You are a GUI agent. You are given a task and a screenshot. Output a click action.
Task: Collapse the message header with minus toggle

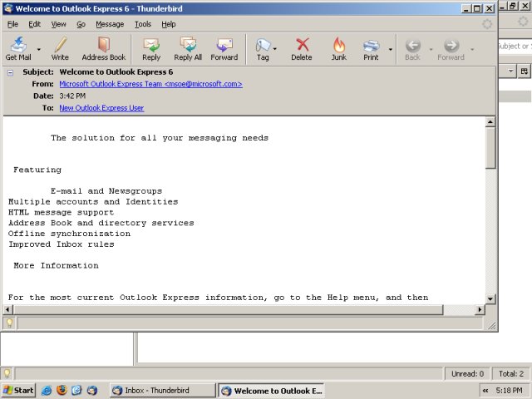coord(11,72)
